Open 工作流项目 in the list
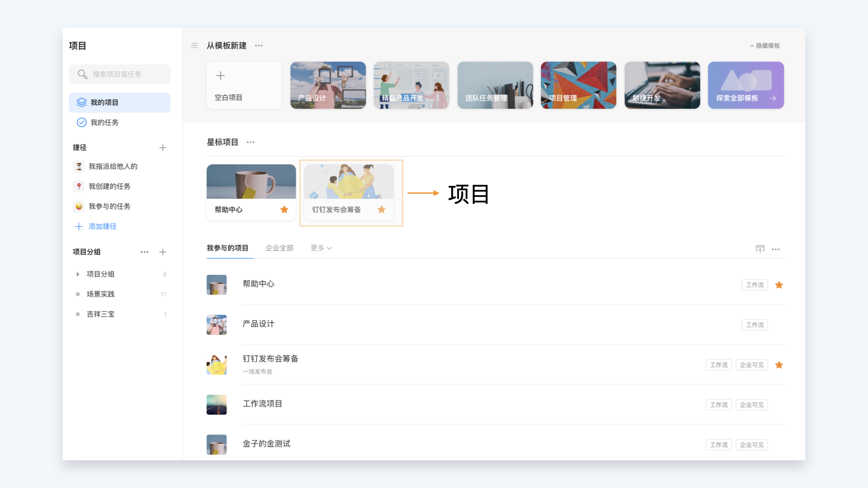Viewport: 868px width, 488px height. coord(263,404)
